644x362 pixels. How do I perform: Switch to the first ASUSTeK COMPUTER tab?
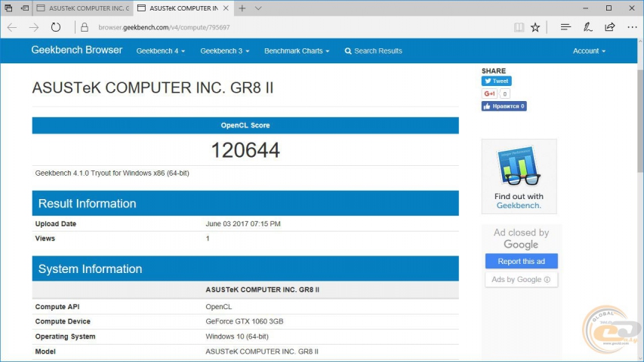coord(82,8)
